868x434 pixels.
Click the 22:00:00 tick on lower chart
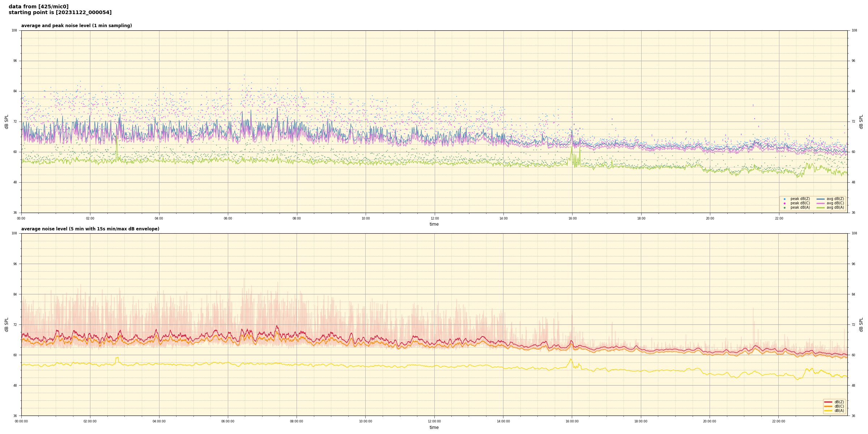(778, 421)
